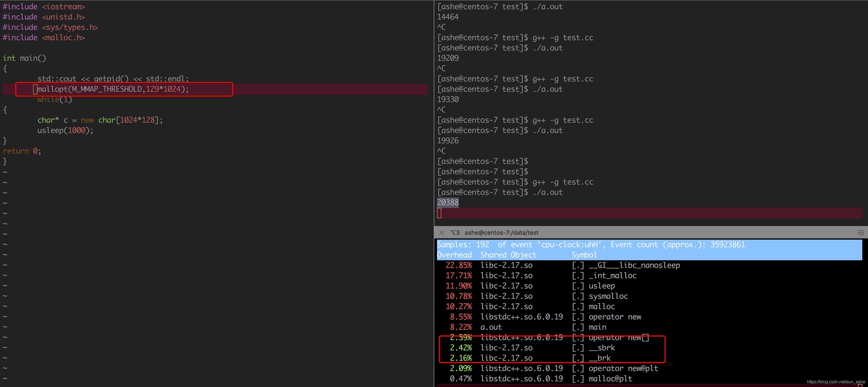868x387 pixels.
Task: Click the #include <malloc.h> line
Action: click(x=44, y=37)
